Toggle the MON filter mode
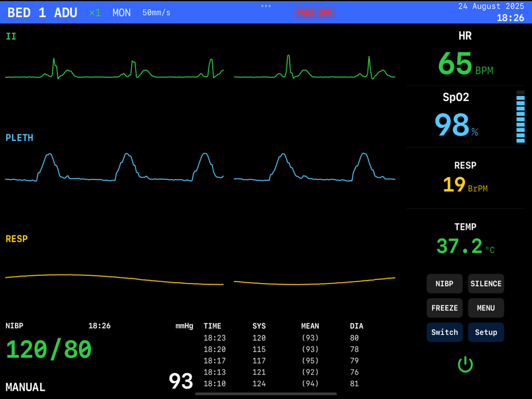Screen dimensions: 532x399 pos(121,12)
